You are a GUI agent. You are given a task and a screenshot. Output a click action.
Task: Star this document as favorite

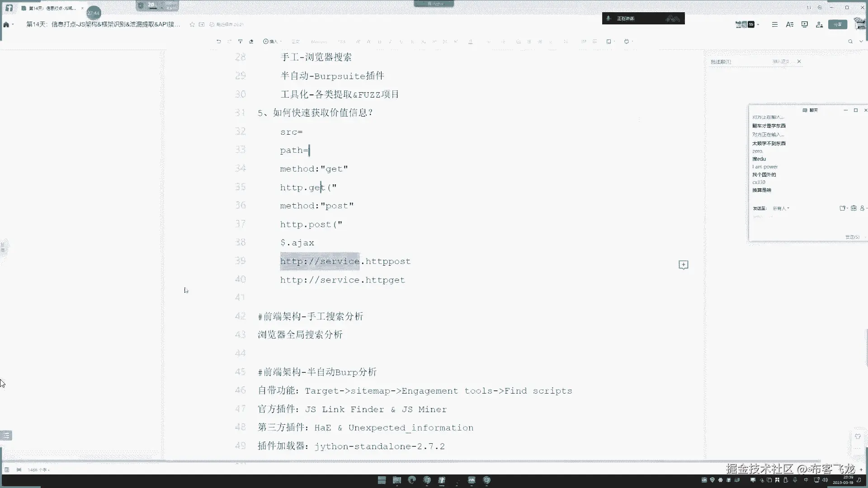click(x=192, y=24)
